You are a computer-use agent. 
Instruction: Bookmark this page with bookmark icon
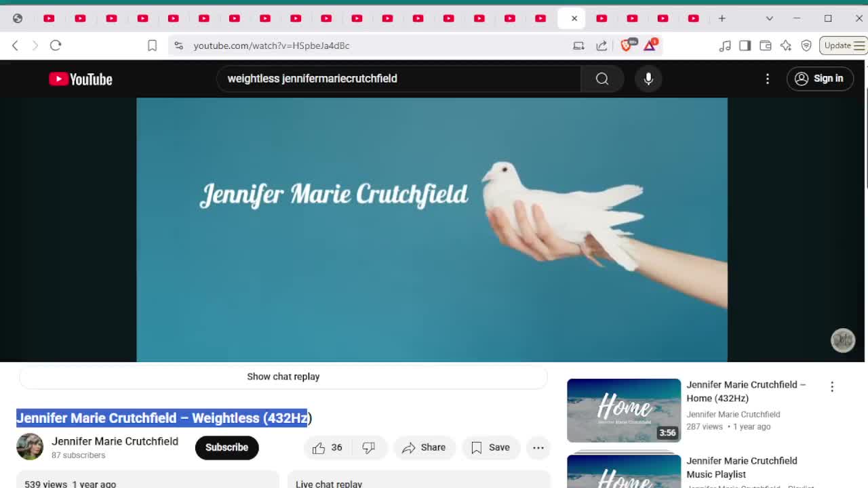pos(152,45)
